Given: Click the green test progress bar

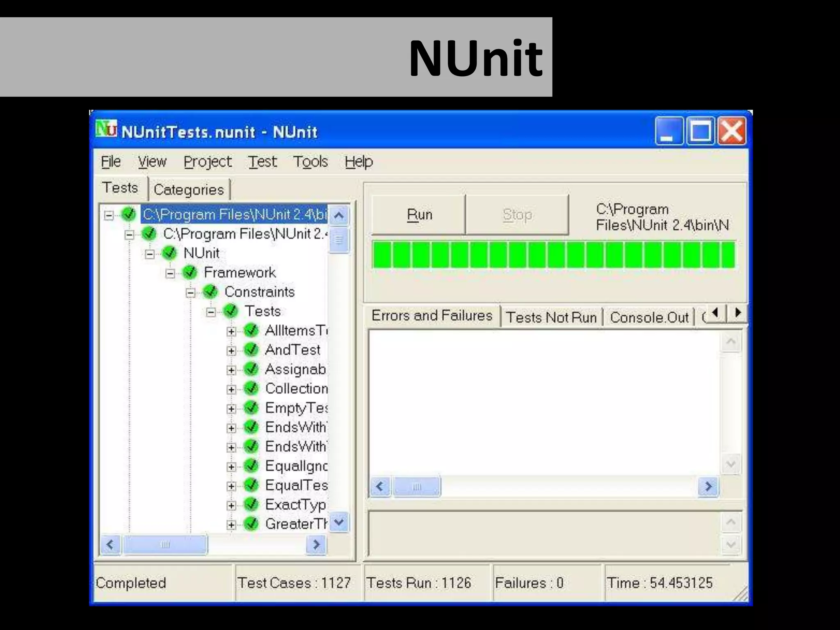Looking at the screenshot, I should 554,255.
